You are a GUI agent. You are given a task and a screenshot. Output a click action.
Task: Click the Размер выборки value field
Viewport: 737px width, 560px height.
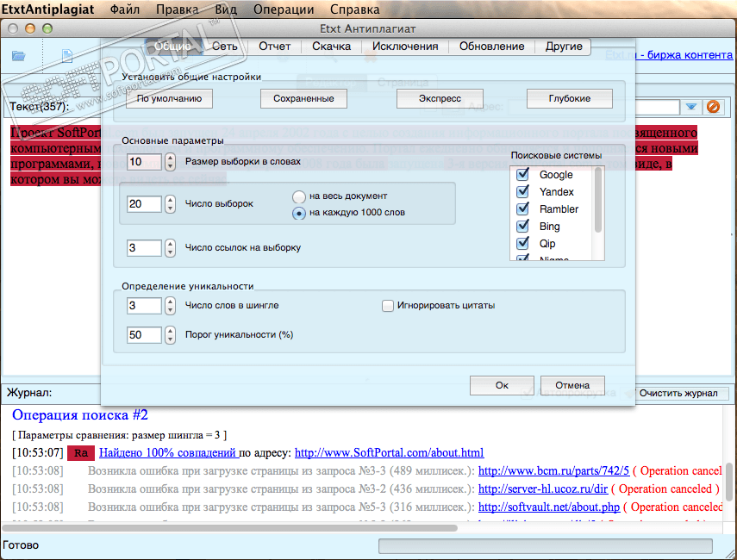145,162
